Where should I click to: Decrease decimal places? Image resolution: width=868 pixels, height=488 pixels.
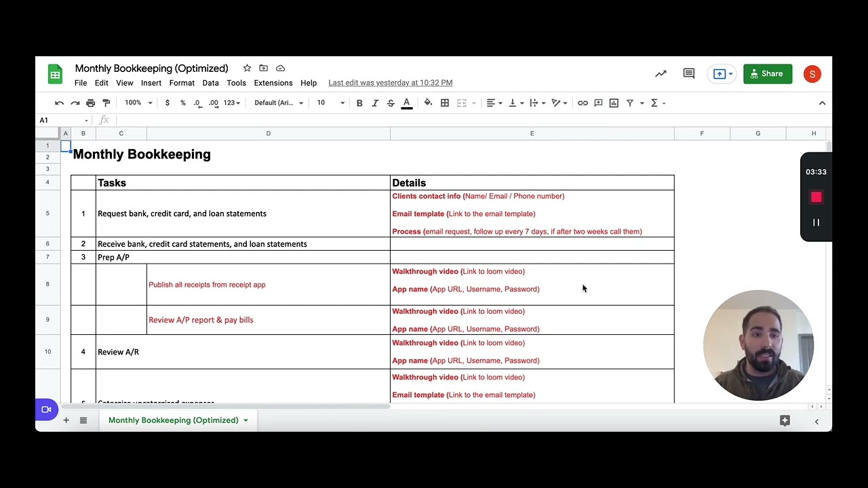click(197, 103)
